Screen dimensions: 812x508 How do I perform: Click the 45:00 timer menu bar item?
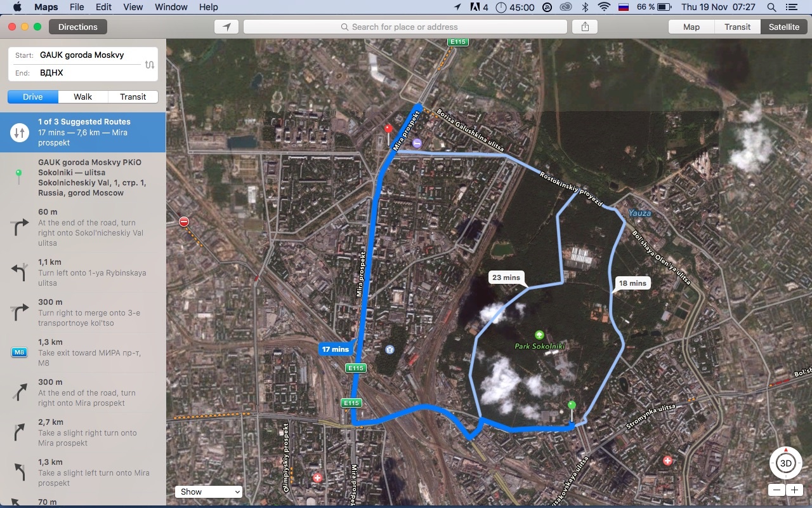click(515, 7)
